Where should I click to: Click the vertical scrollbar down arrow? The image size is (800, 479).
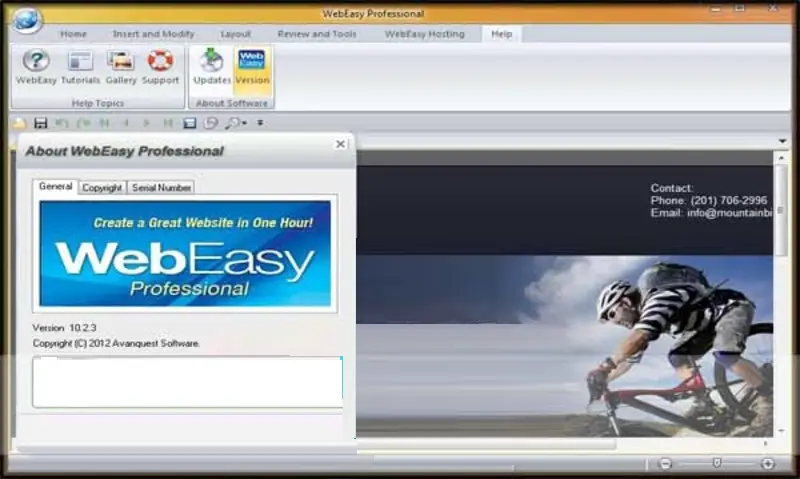tap(782, 432)
